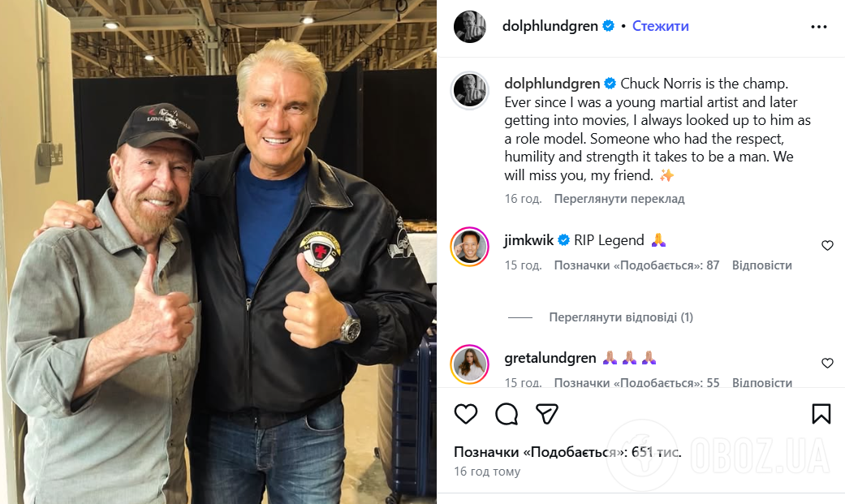This screenshot has width=845, height=504.
Task: Save the post with the bookmark icon
Action: point(821,414)
